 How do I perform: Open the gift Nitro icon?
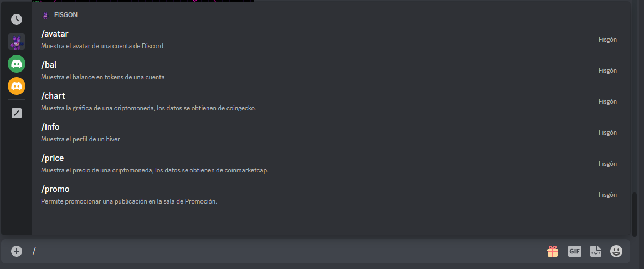[553, 251]
